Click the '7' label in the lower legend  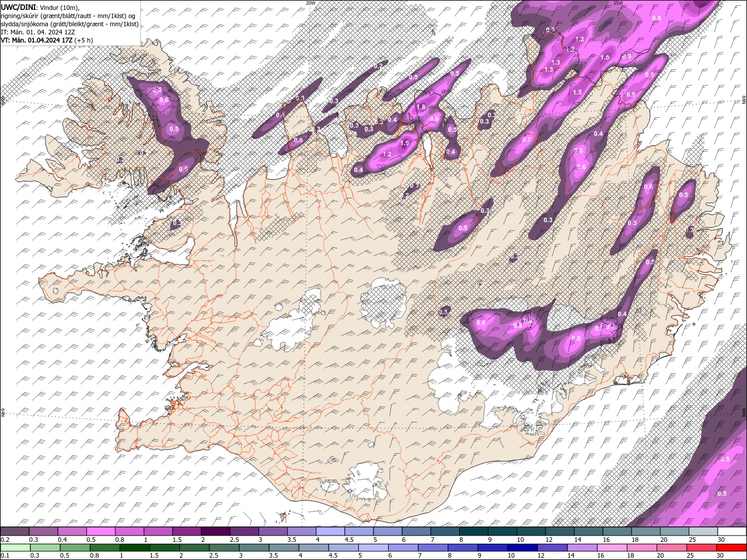420,555
